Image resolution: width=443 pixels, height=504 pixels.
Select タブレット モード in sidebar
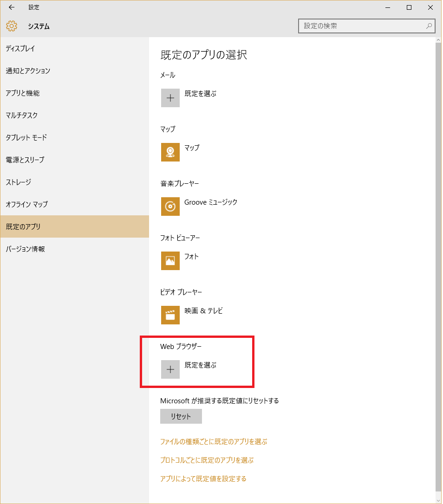click(75, 137)
